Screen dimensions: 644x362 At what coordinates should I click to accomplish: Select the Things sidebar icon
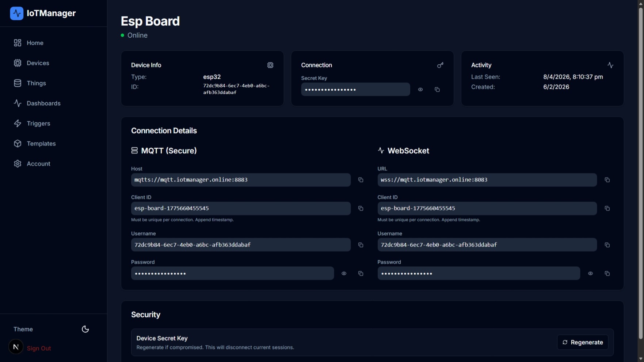(17, 83)
